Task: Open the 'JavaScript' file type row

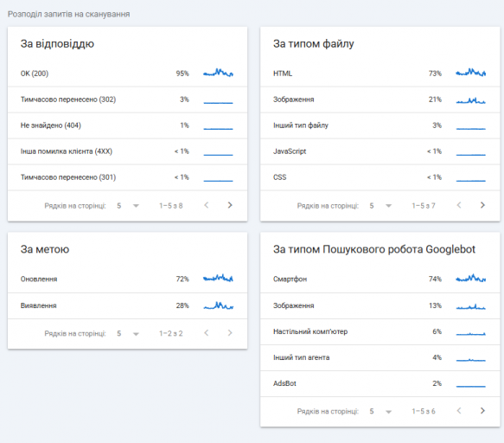Action: [380, 151]
